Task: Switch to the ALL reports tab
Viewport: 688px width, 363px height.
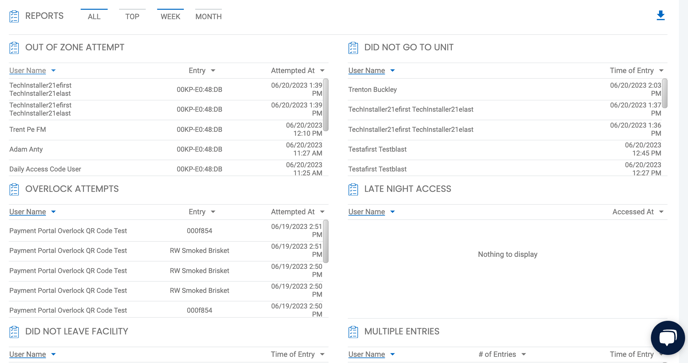Action: click(94, 16)
